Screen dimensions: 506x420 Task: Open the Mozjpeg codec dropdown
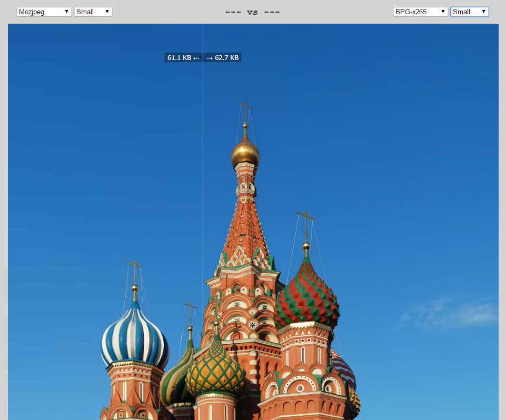(44, 12)
